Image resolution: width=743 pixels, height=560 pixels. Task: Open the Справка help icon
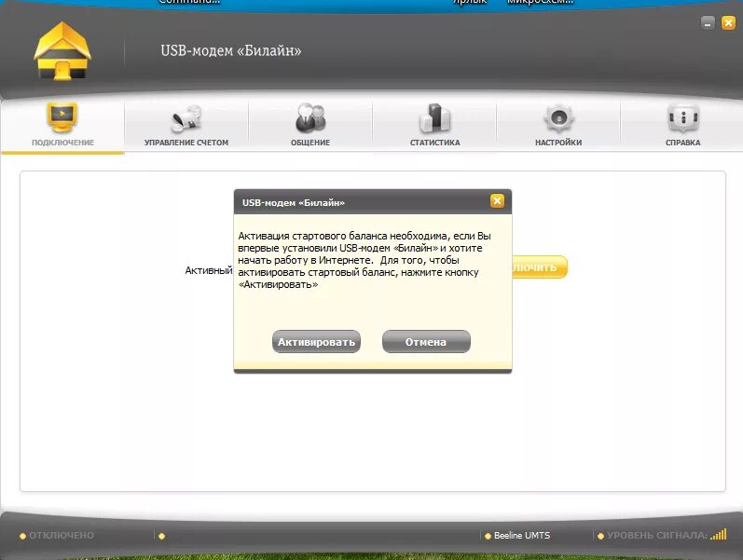[x=682, y=117]
